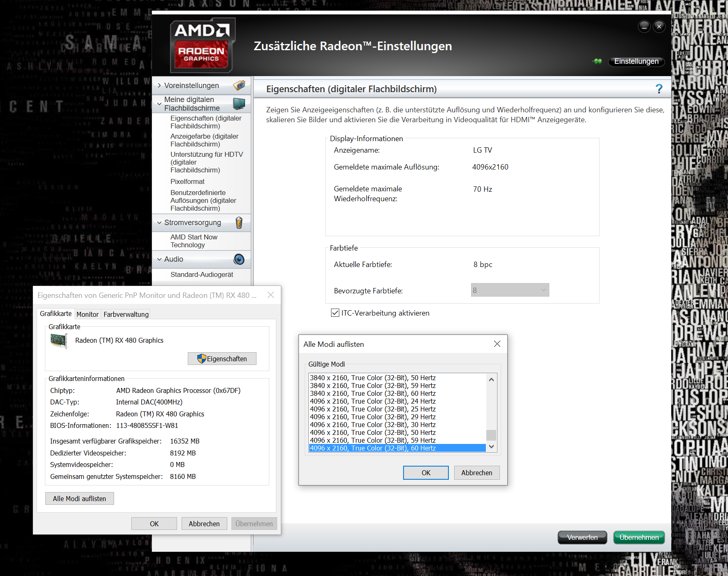This screenshot has width=728, height=576.
Task: Open Benutzerdefinierte Auflösungen page
Action: click(203, 200)
